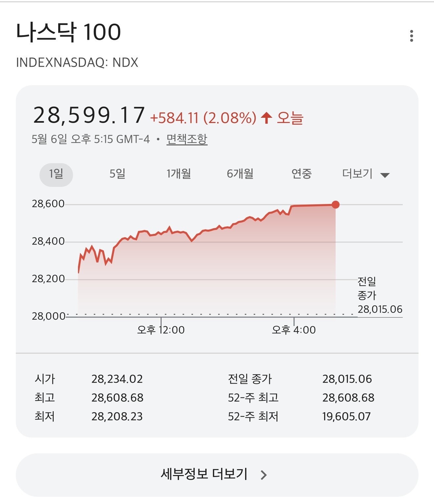Click the 52-주 최고 value 28,608.68
The width and height of the screenshot is (434, 504).
[x=348, y=398]
